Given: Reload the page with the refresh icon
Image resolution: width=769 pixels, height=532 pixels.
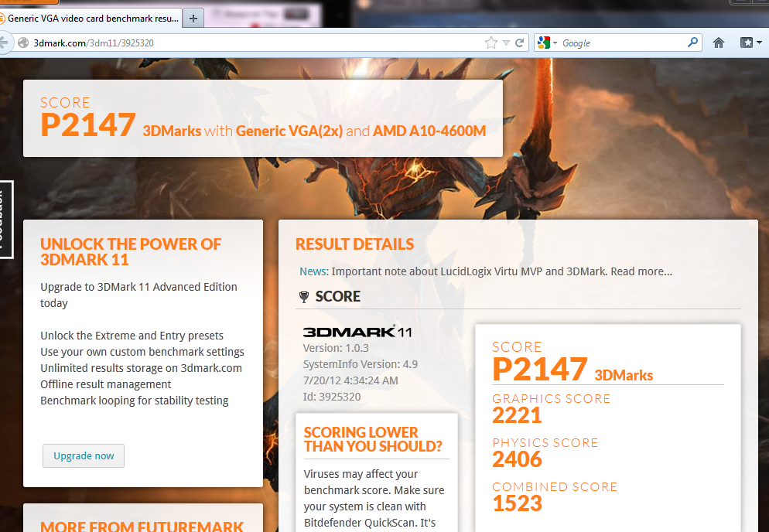Looking at the screenshot, I should [520, 43].
